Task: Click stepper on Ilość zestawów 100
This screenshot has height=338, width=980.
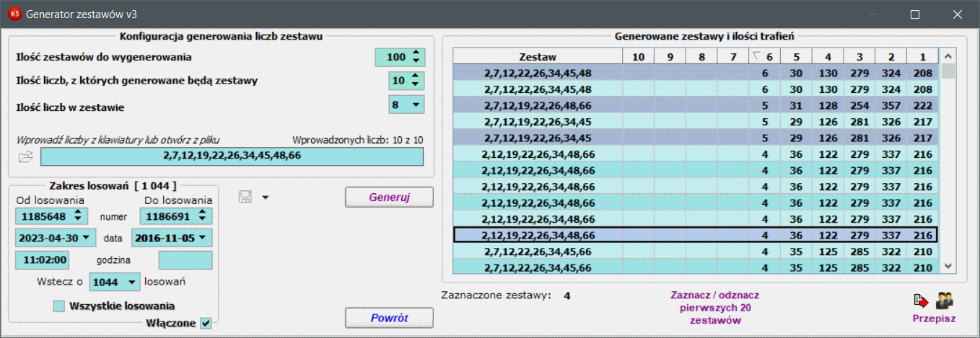Action: click(415, 57)
